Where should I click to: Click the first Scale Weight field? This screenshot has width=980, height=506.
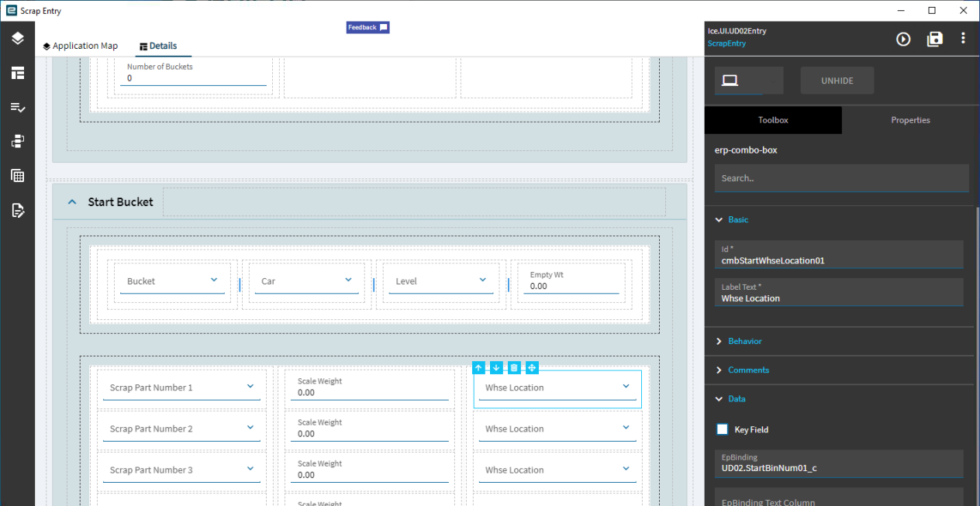pyautogui.click(x=370, y=387)
